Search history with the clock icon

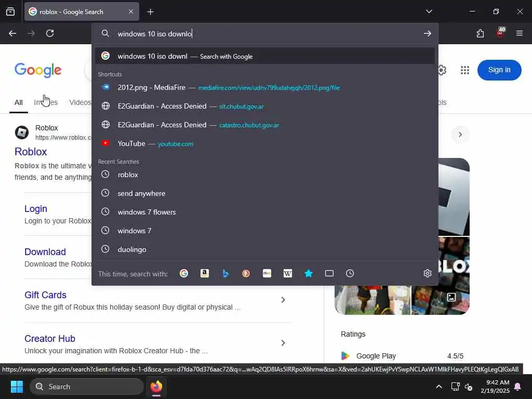350,273
